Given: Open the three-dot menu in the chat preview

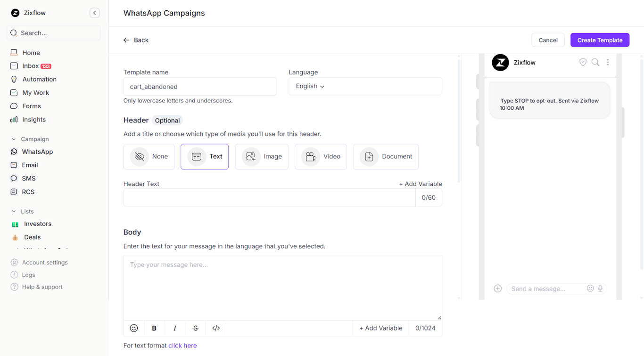Looking at the screenshot, I should [x=608, y=62].
